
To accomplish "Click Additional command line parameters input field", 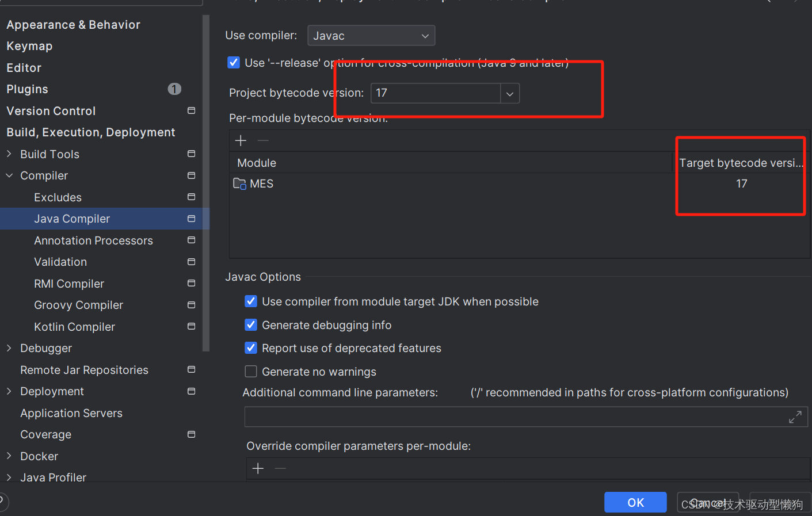I will [526, 417].
